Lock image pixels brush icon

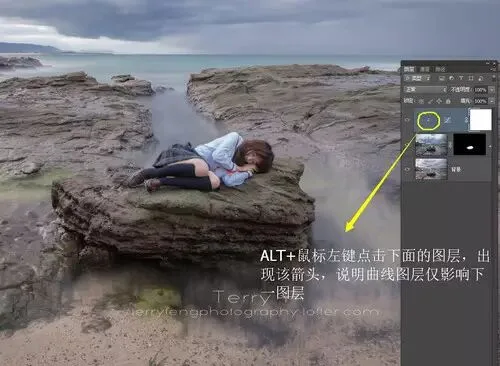click(431, 101)
